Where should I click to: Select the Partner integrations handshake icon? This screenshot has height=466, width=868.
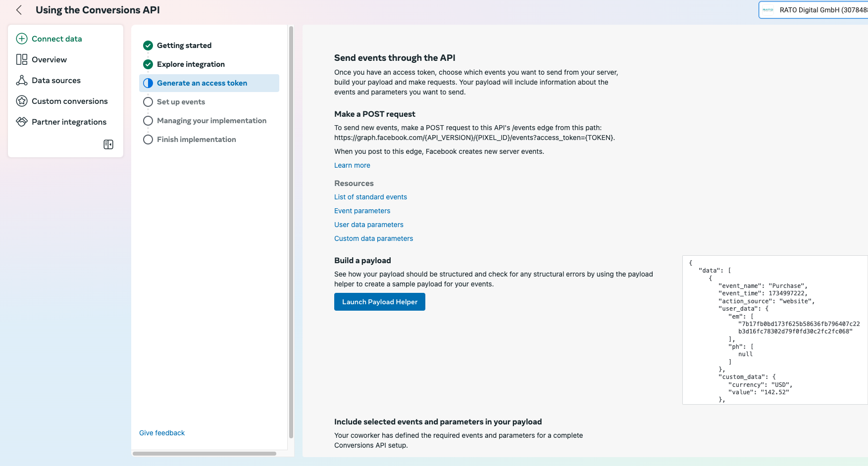(21, 121)
